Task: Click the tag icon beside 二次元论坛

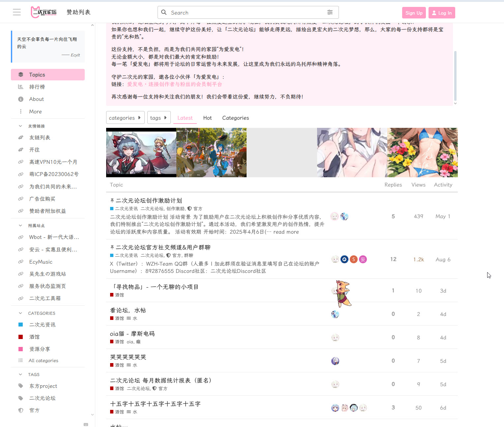Action: (x=21, y=398)
